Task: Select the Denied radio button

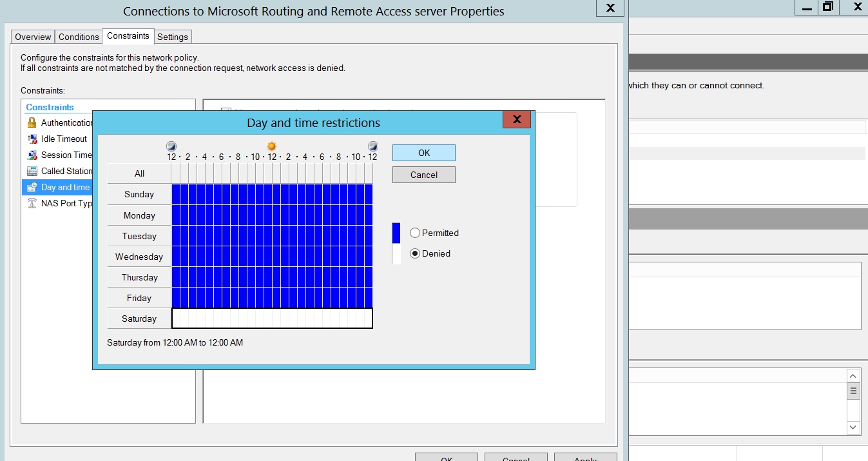Action: coord(415,253)
